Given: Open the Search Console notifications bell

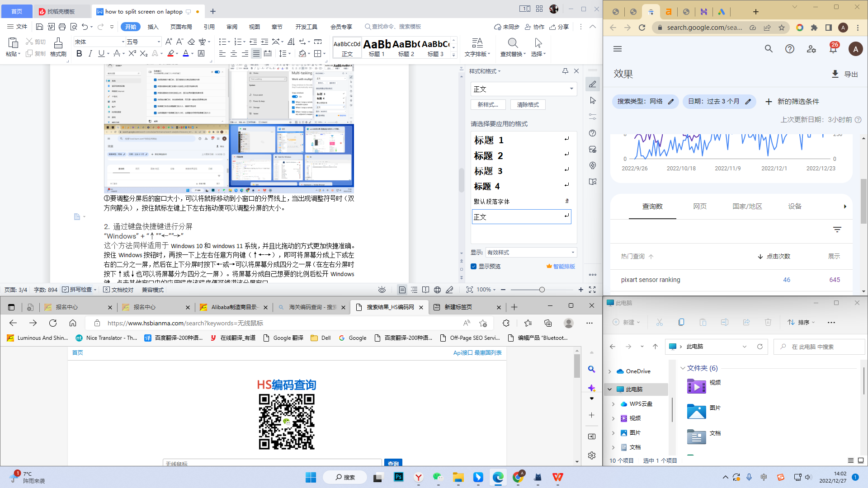Looking at the screenshot, I should tap(833, 49).
